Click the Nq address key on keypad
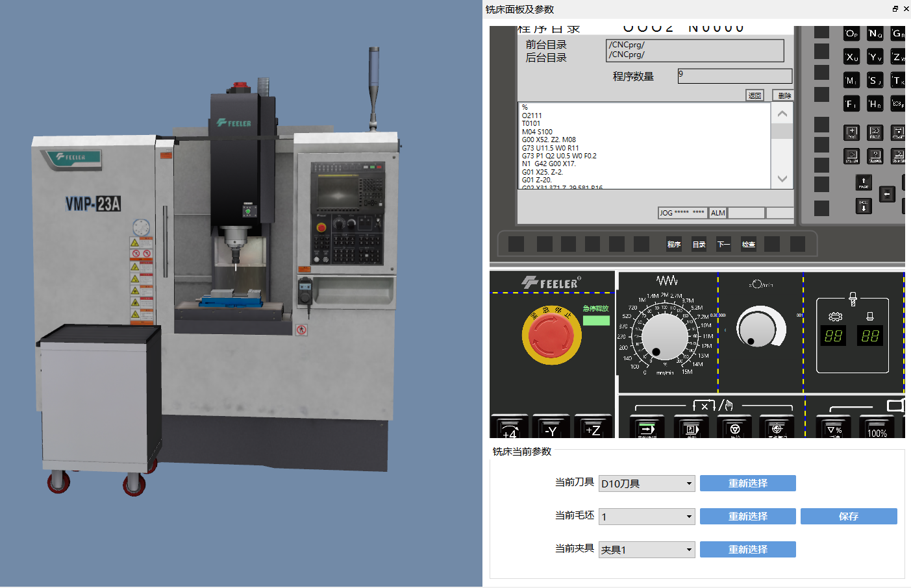Screen dimensions: 911x588 click(875, 33)
